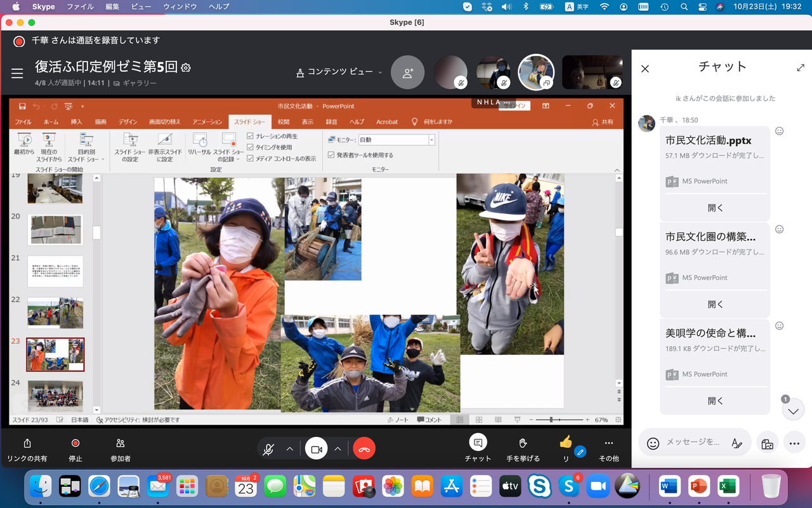Open the 市民文化活動.pptx file
This screenshot has width=812, height=508.
click(715, 208)
